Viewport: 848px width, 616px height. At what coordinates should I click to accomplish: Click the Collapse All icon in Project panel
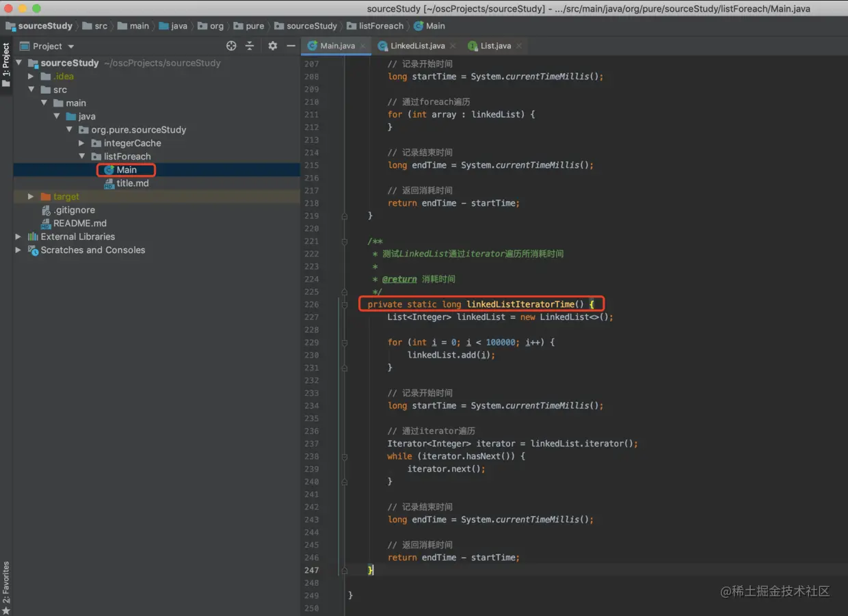[250, 46]
